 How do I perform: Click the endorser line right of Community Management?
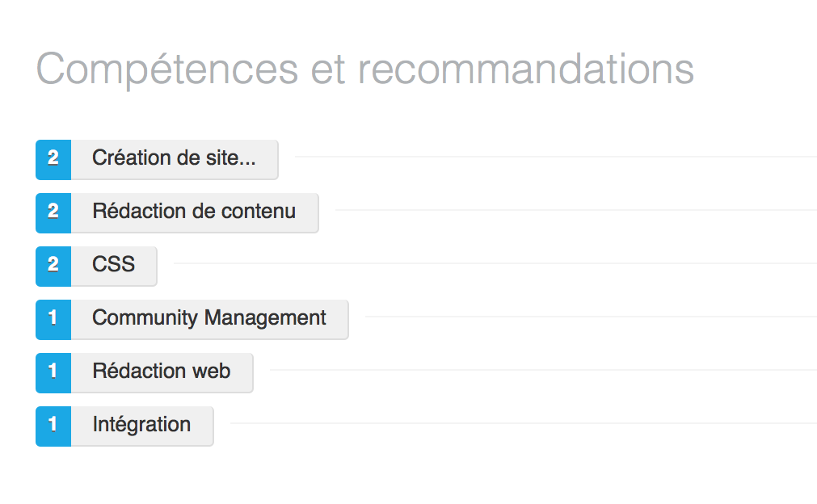(591, 317)
